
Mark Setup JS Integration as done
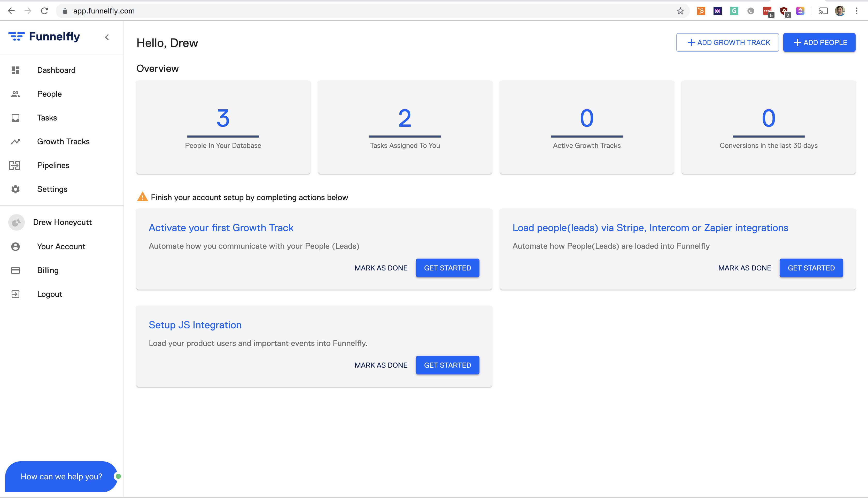[381, 365]
